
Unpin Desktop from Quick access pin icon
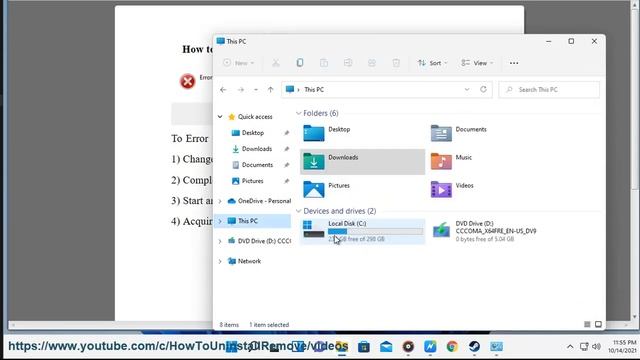[287, 133]
